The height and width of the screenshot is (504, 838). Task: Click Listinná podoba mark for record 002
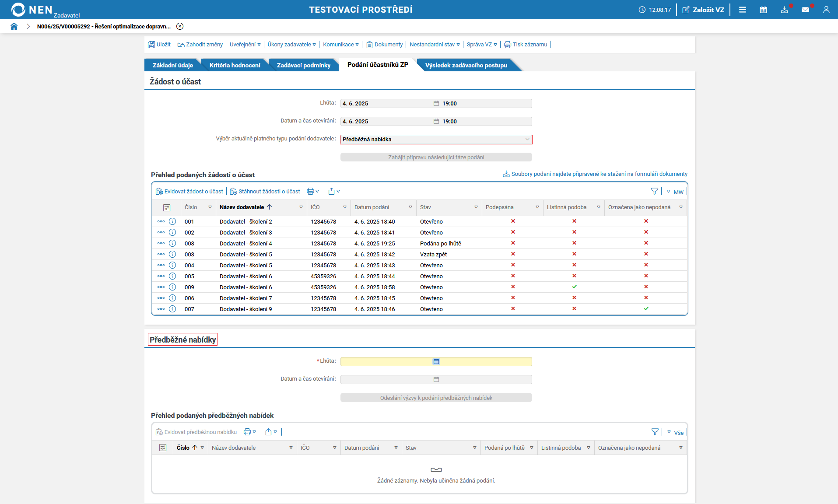tap(574, 232)
